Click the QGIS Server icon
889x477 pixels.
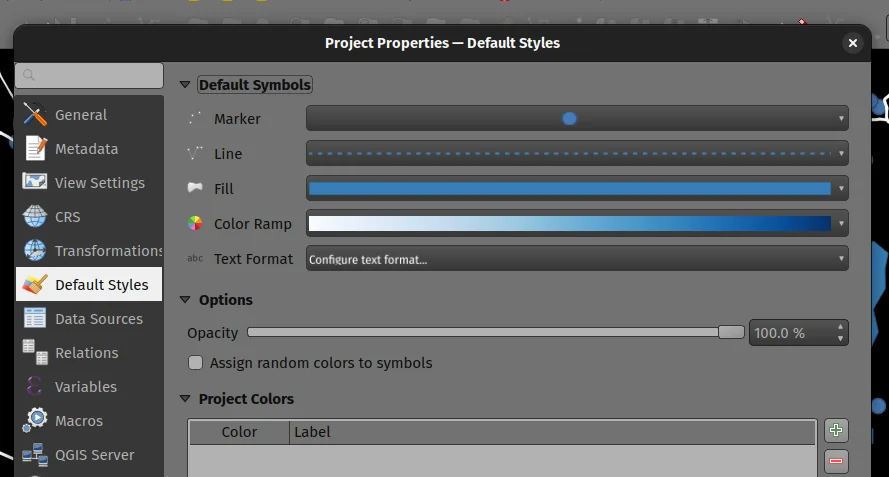point(35,455)
